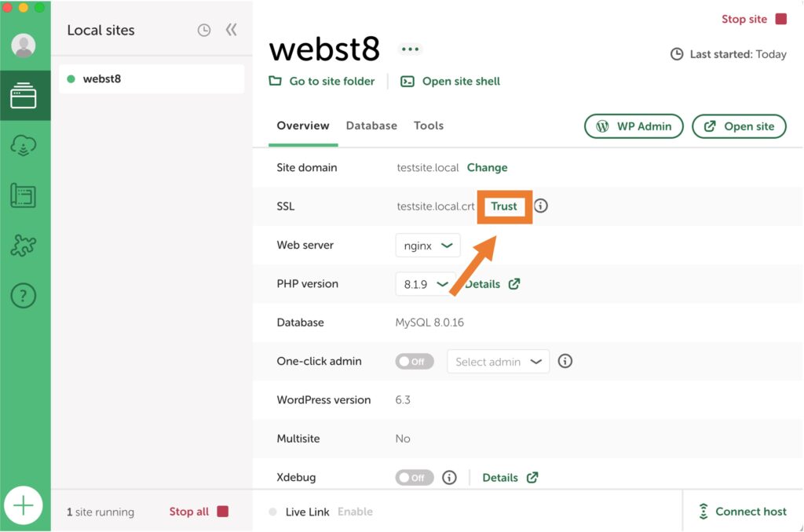Open the site in a browser via Open site

739,126
